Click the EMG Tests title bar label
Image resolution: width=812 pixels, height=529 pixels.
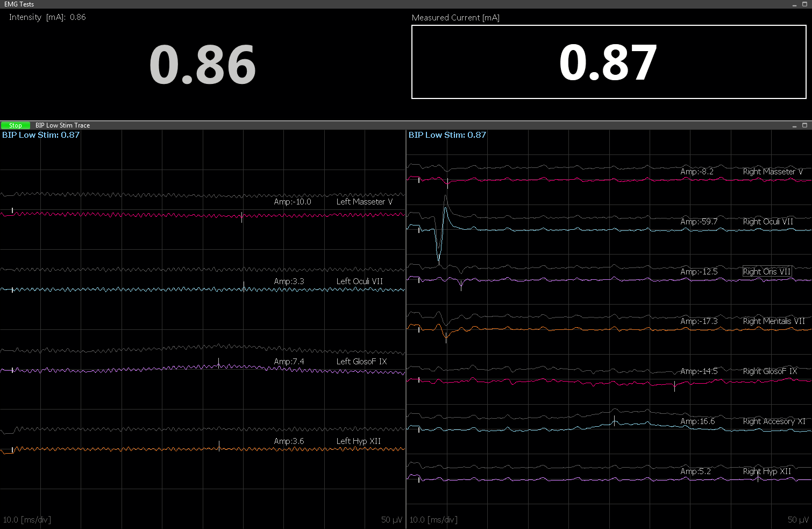19,4
